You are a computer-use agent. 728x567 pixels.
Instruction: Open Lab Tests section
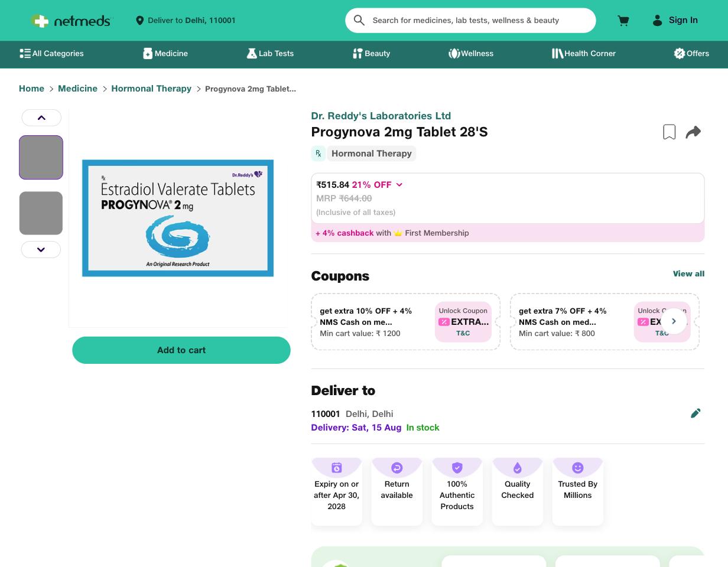pos(270,54)
